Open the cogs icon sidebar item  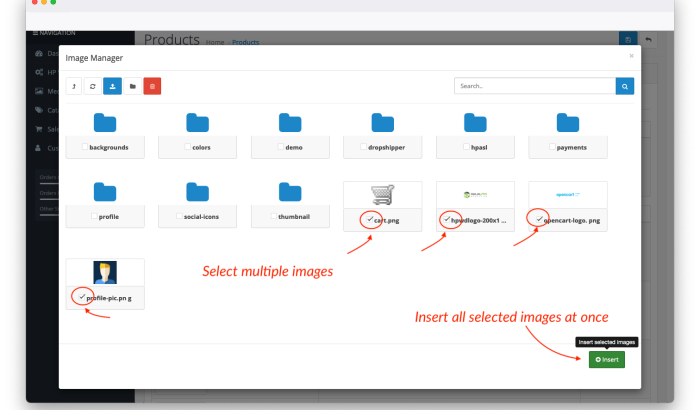click(46, 72)
